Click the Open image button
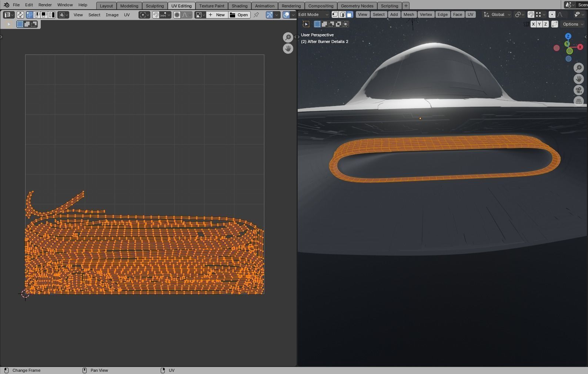588x374 pixels. tap(239, 15)
